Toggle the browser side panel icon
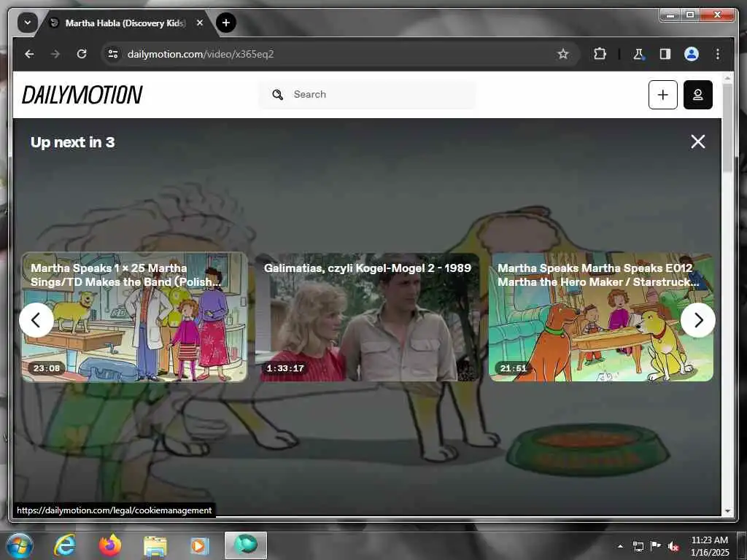The width and height of the screenshot is (747, 560). [x=665, y=54]
